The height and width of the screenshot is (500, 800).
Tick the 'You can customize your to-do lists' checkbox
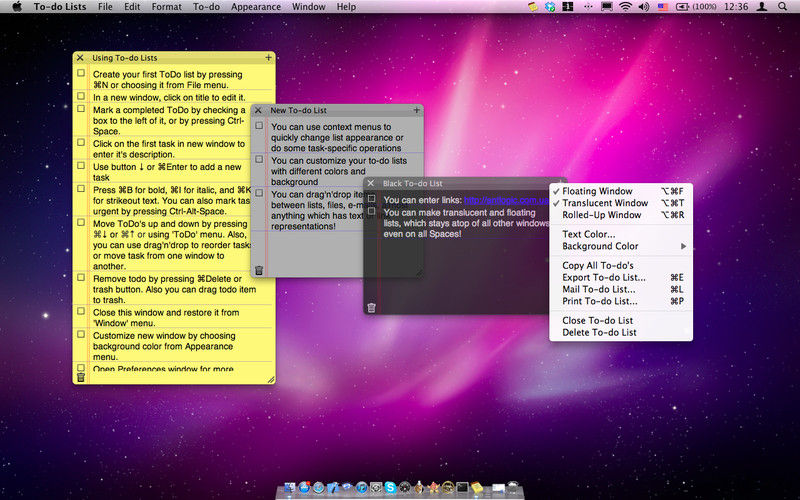click(x=259, y=159)
